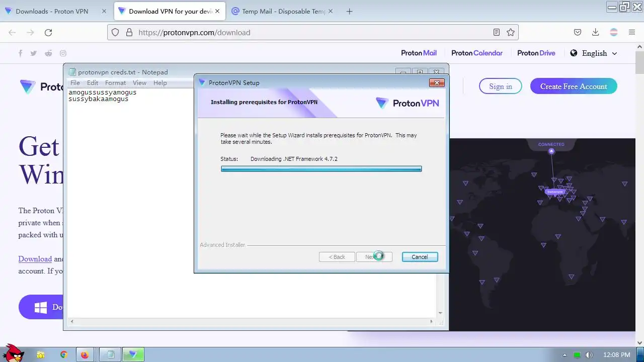Show hidden tray icons arrow
Screen dimensions: 644x362
(565, 355)
